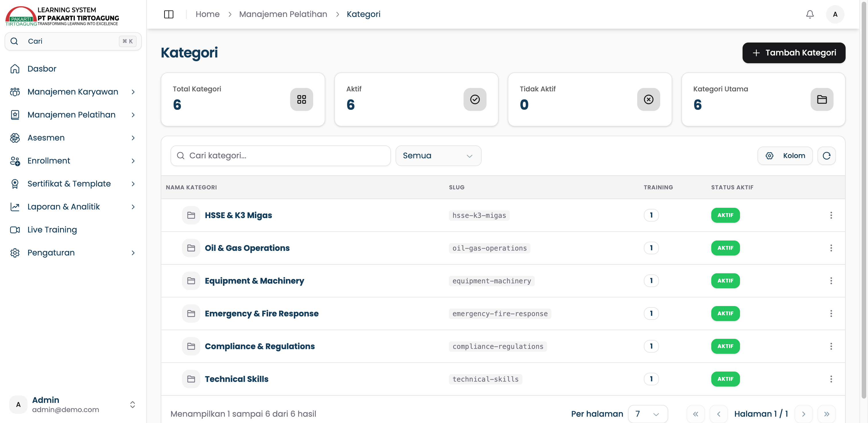
Task: Expand Manajemen Pelatihan submenu chevron
Action: click(133, 115)
